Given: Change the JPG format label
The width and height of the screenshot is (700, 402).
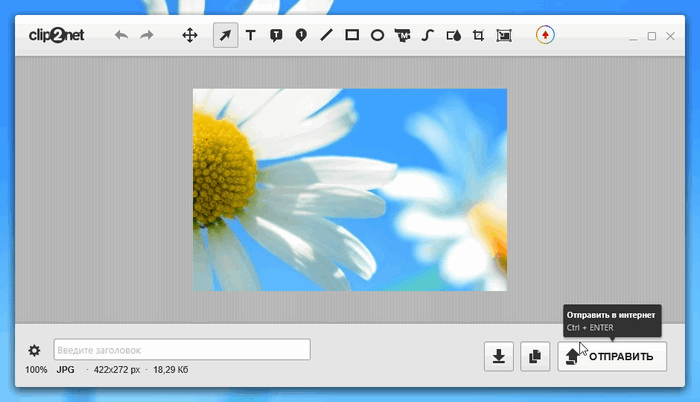Looking at the screenshot, I should [65, 370].
